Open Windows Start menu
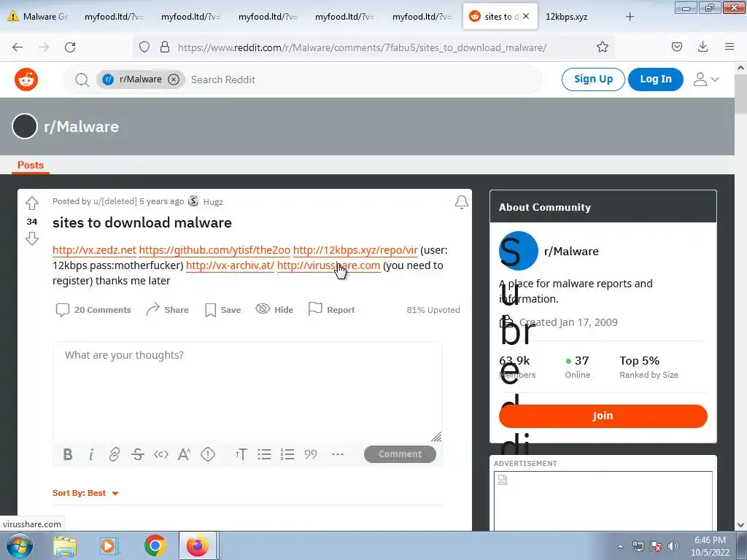Image resolution: width=747 pixels, height=560 pixels. (x=20, y=545)
